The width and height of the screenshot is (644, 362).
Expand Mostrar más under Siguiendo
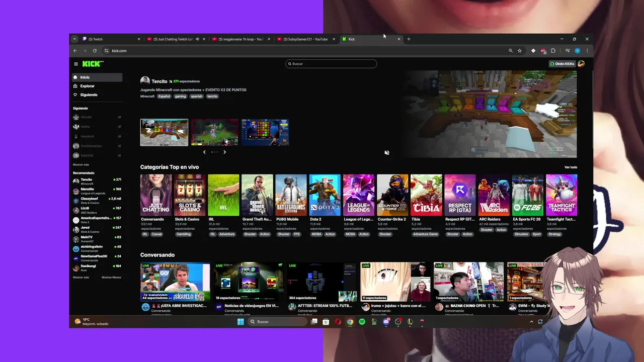[x=81, y=165]
